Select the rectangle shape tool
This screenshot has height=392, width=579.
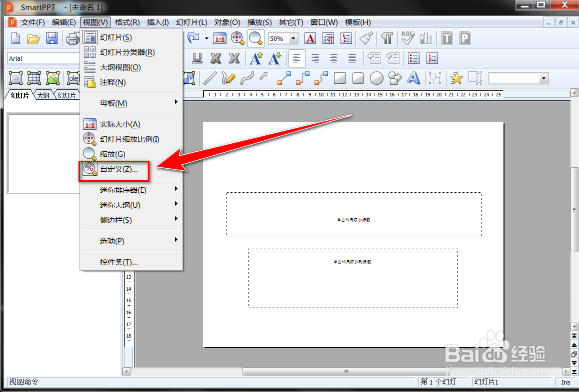[339, 78]
